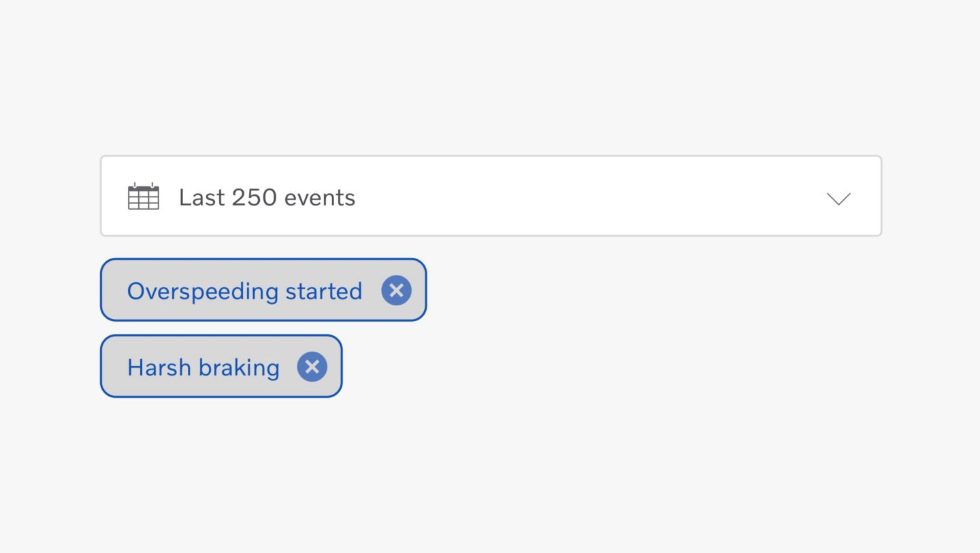Screen dimensions: 980x553
Task: Open event range selector via calendar grid icon
Action: click(144, 197)
